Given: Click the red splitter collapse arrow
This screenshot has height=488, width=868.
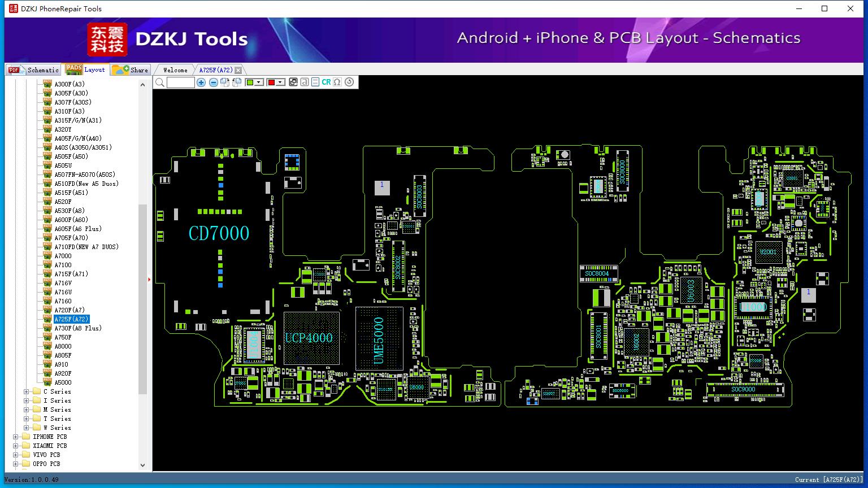Looking at the screenshot, I should [149, 279].
